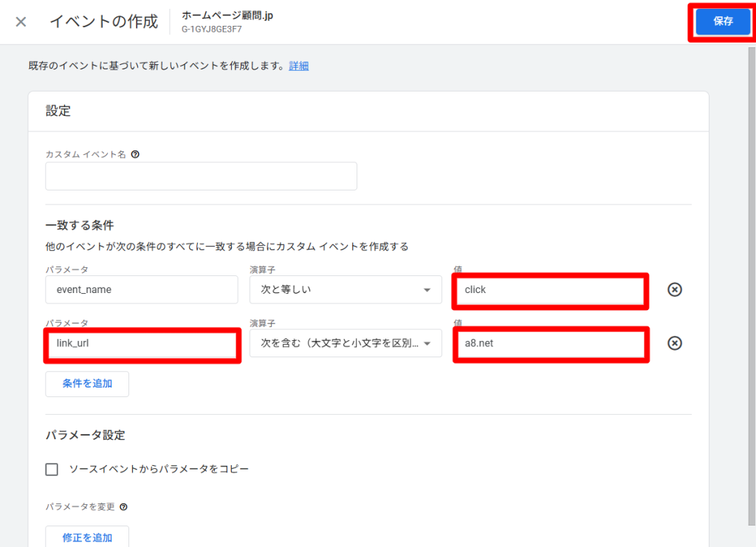Open the 詳細 details link
This screenshot has width=756, height=547.
(298, 66)
